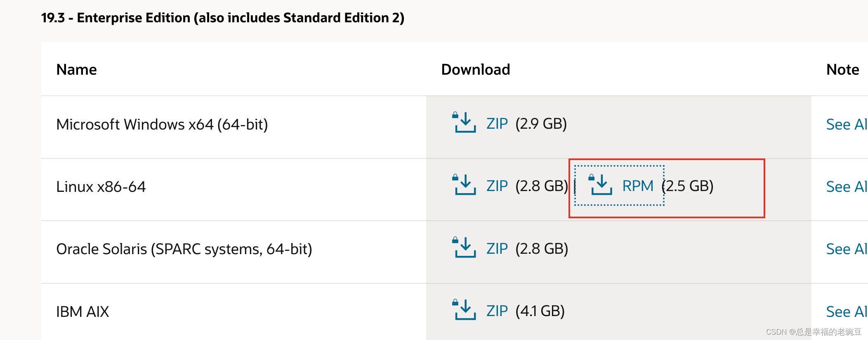Click the Linux x86-64 ZIP download icon

pyautogui.click(x=465, y=185)
